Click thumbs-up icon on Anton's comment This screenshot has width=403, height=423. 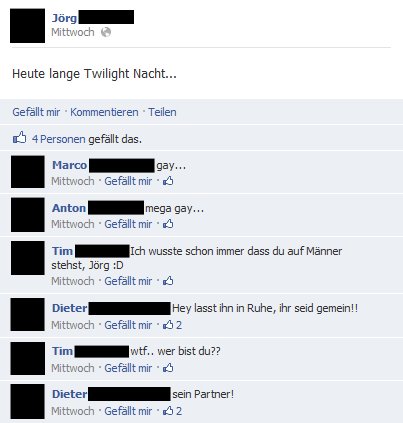pos(168,224)
